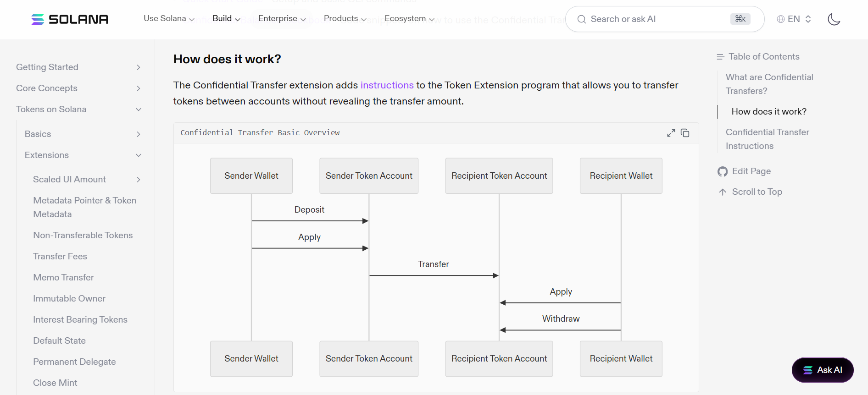This screenshot has width=868, height=395.
Task: Open the Enterprise menu
Action: tap(282, 18)
